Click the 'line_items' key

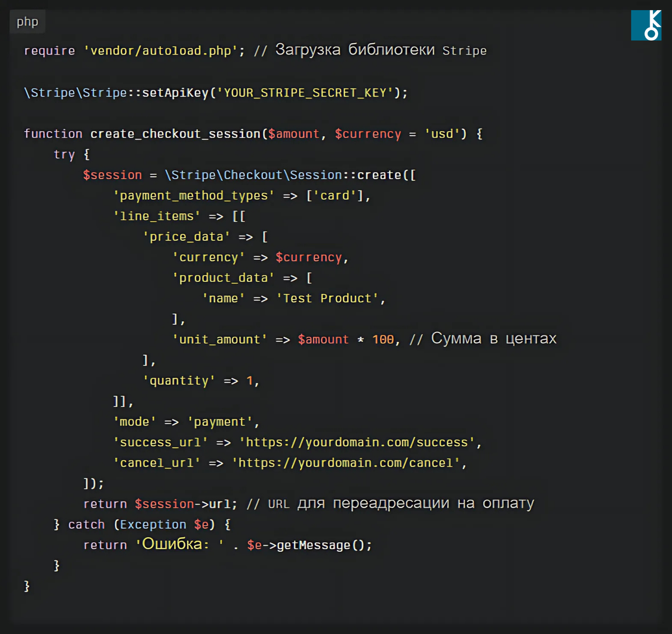[157, 216]
